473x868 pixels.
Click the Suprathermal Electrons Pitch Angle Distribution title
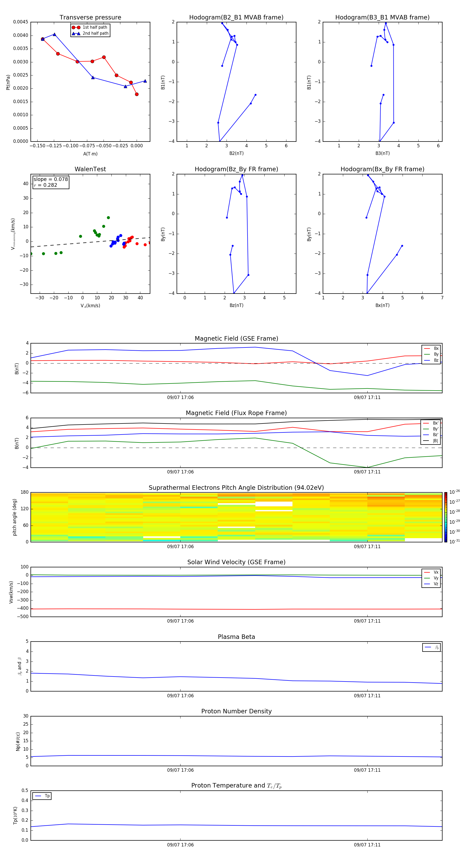pyautogui.click(x=236, y=488)
